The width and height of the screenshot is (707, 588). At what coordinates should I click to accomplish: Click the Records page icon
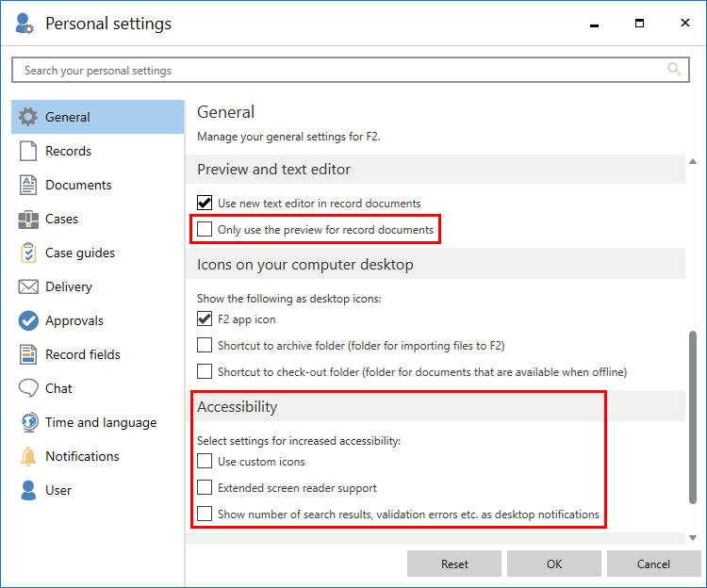point(28,151)
